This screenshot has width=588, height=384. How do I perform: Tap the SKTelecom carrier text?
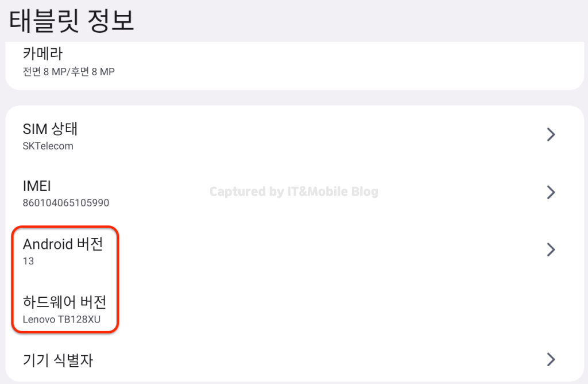[x=48, y=146]
